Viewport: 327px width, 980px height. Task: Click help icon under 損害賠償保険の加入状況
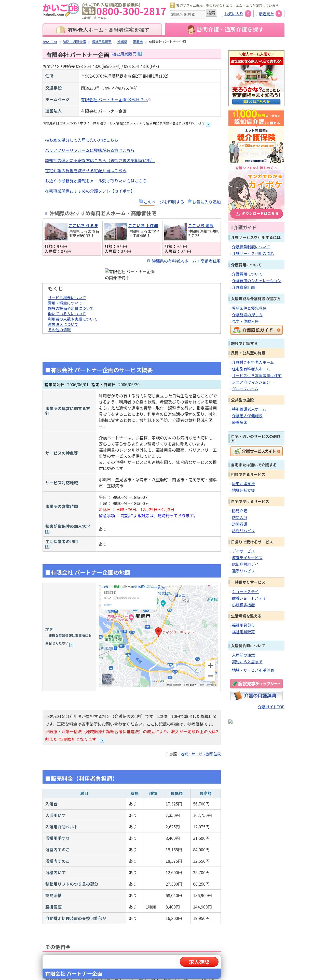coord(47,532)
